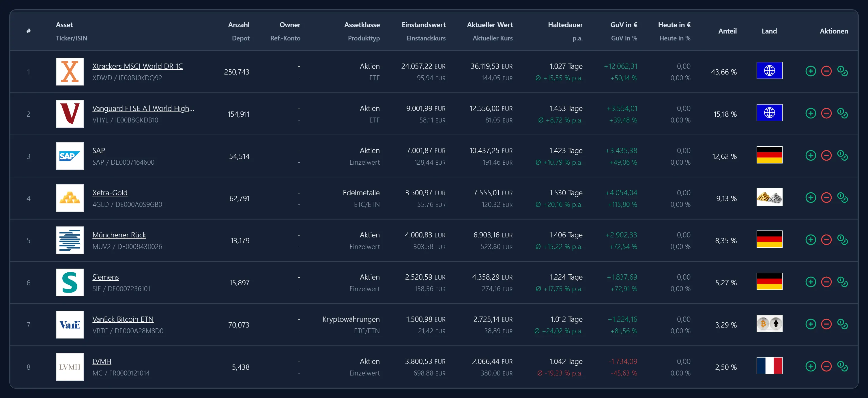Click the Siemens teal S logo
This screenshot has height=398, width=868.
pyautogui.click(x=70, y=282)
